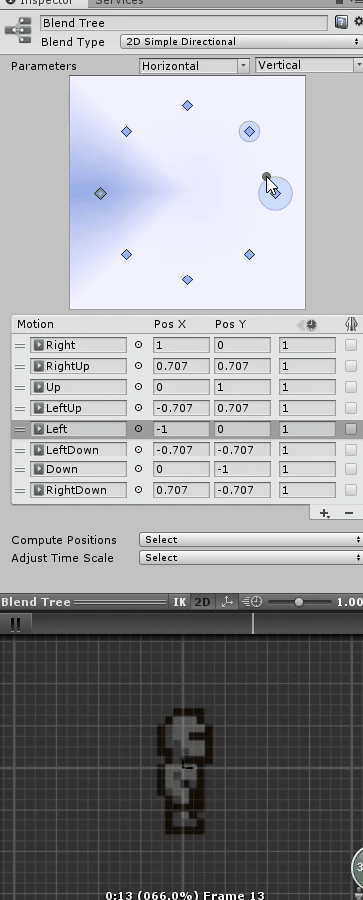
Task: Open object picker for RightDown motion
Action: [138, 490]
